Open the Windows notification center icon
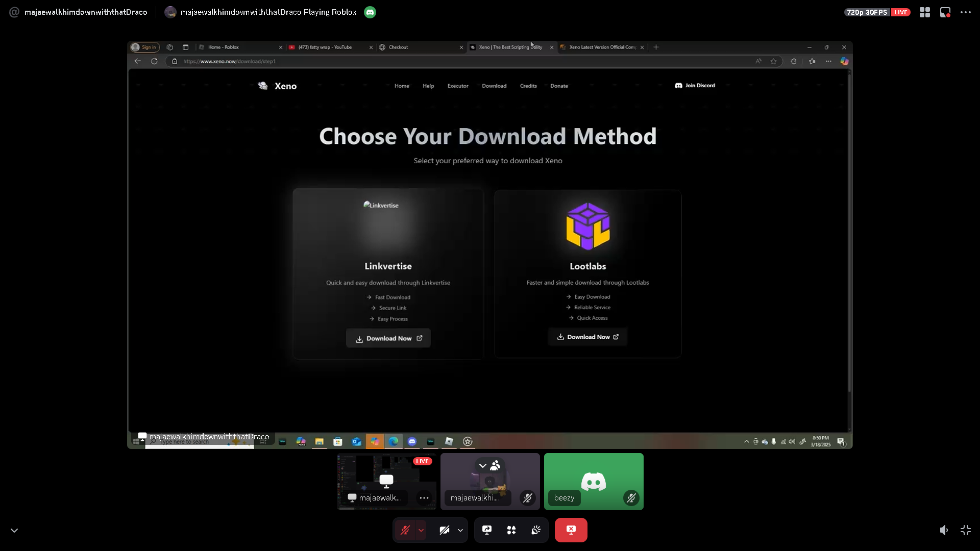The image size is (980, 551). (x=841, y=441)
